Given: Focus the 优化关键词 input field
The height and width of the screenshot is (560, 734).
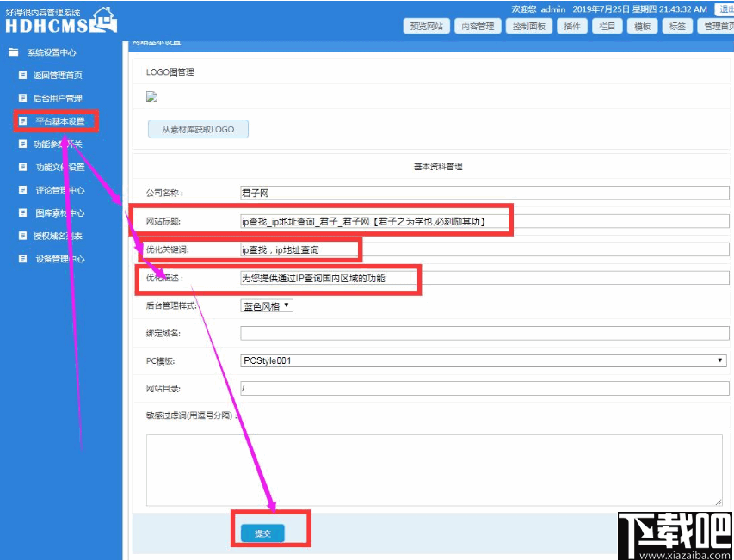Looking at the screenshot, I should [484, 249].
